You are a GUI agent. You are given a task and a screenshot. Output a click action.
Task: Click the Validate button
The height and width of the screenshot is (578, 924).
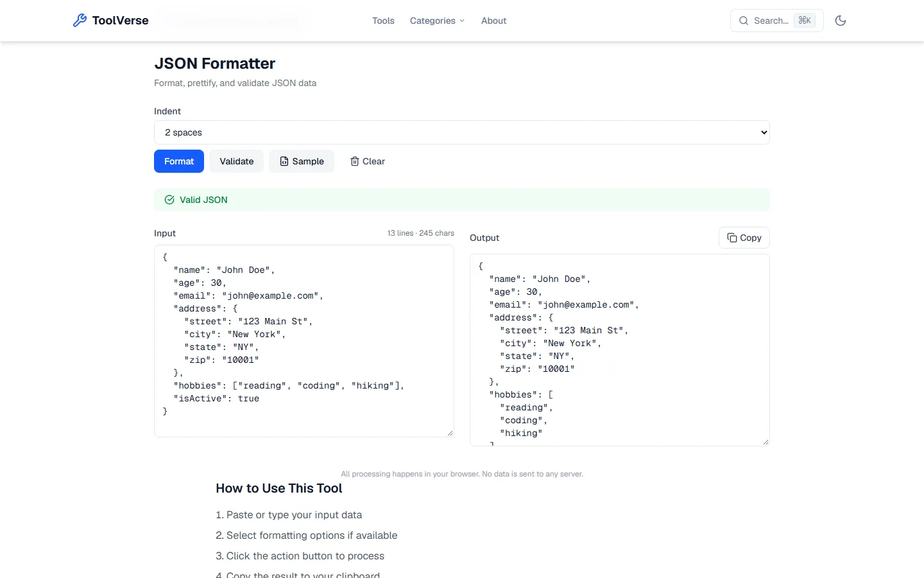[237, 161]
